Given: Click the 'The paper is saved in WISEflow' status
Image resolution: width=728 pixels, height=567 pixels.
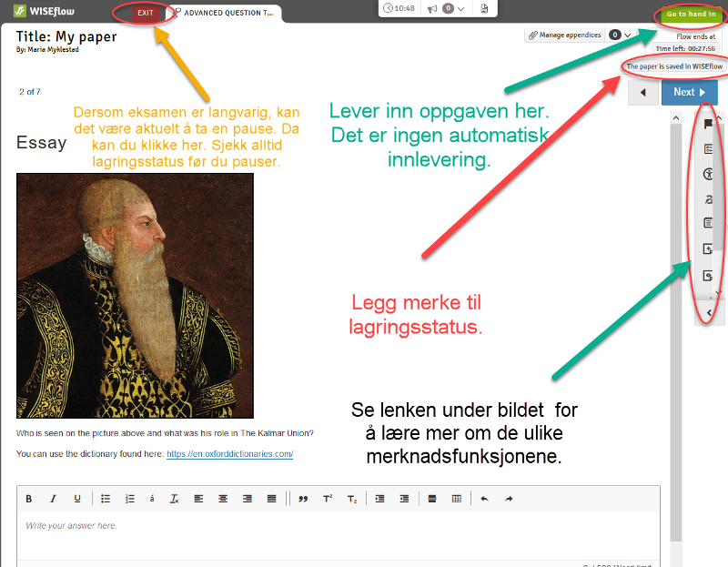Looking at the screenshot, I should coord(674,66).
